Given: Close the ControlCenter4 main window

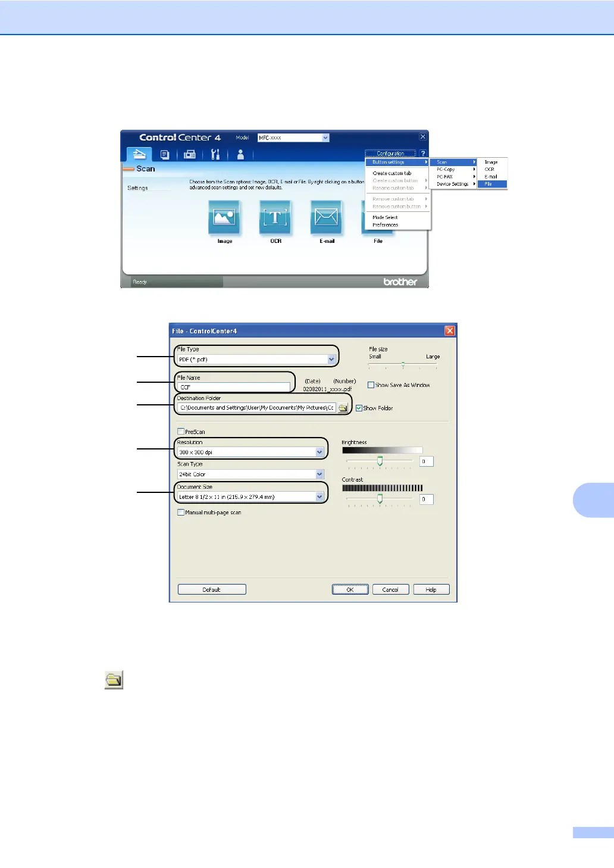Looking at the screenshot, I should [x=423, y=137].
